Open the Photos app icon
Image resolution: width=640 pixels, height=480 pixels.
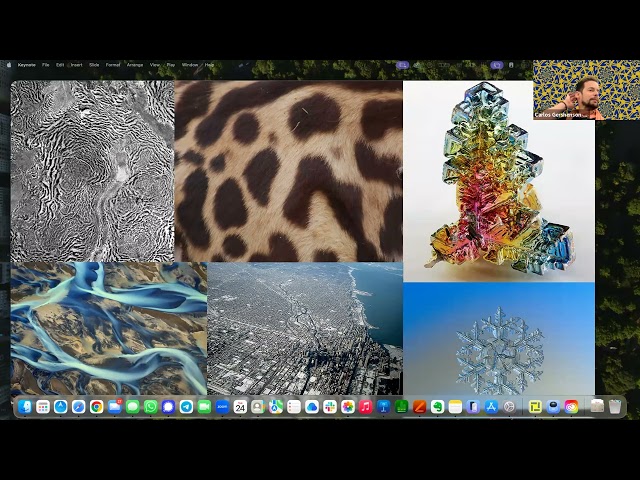347,407
